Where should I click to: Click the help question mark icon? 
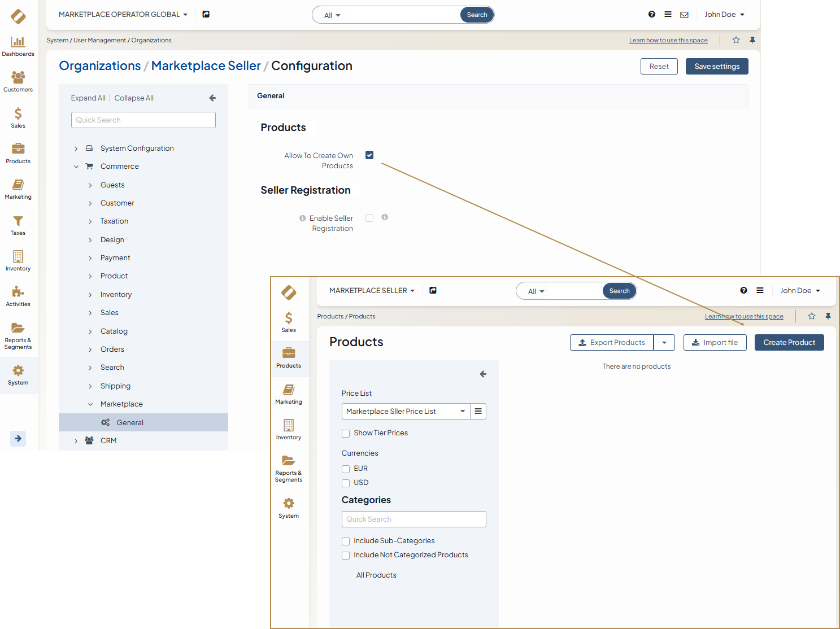tap(652, 15)
